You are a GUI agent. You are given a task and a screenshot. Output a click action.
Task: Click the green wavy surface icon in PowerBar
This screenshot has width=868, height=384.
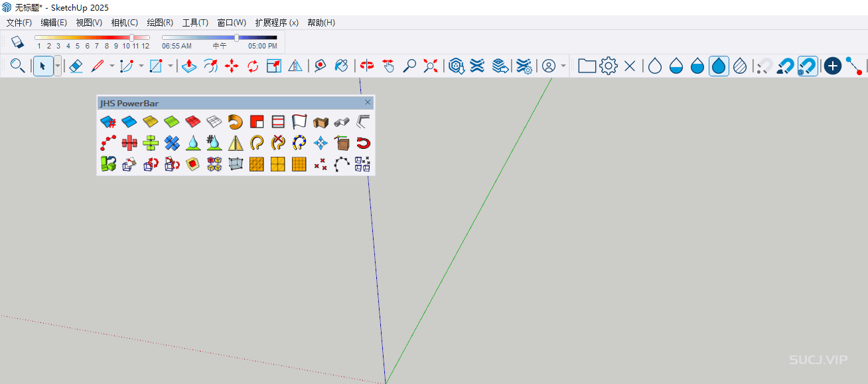tap(172, 122)
